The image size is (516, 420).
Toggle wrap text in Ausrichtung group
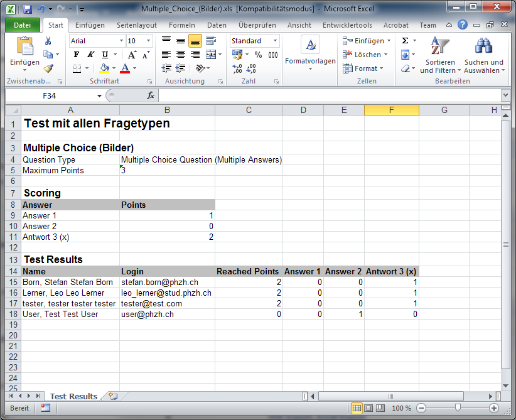[x=211, y=41]
